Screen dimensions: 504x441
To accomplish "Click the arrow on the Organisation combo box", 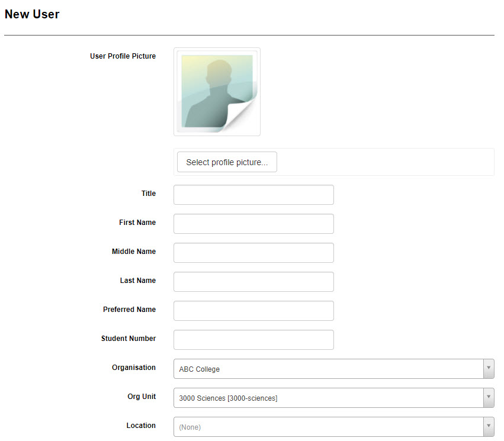I will point(489,369).
